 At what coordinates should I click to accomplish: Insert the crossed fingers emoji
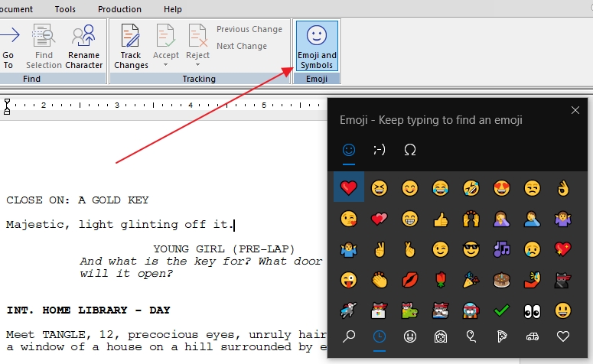point(410,249)
